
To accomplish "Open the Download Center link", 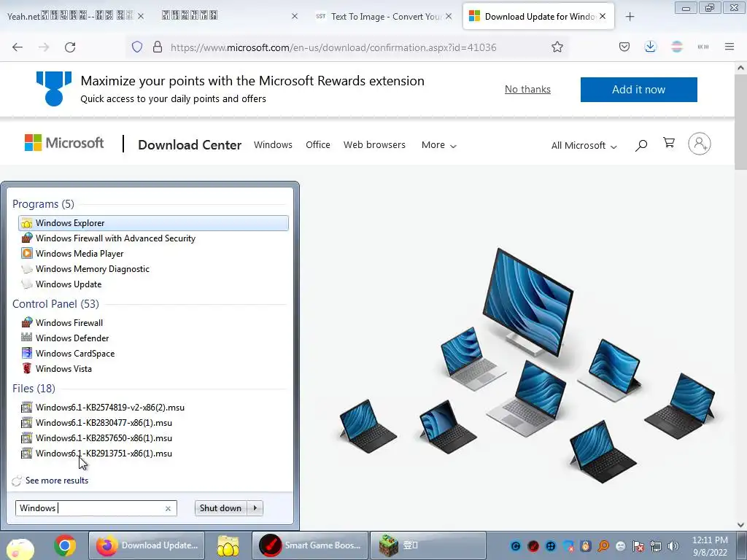I will pos(190,145).
